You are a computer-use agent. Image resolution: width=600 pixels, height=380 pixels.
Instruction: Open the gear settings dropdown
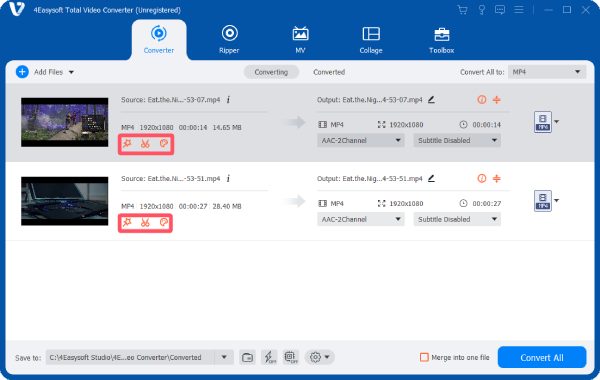(320, 357)
